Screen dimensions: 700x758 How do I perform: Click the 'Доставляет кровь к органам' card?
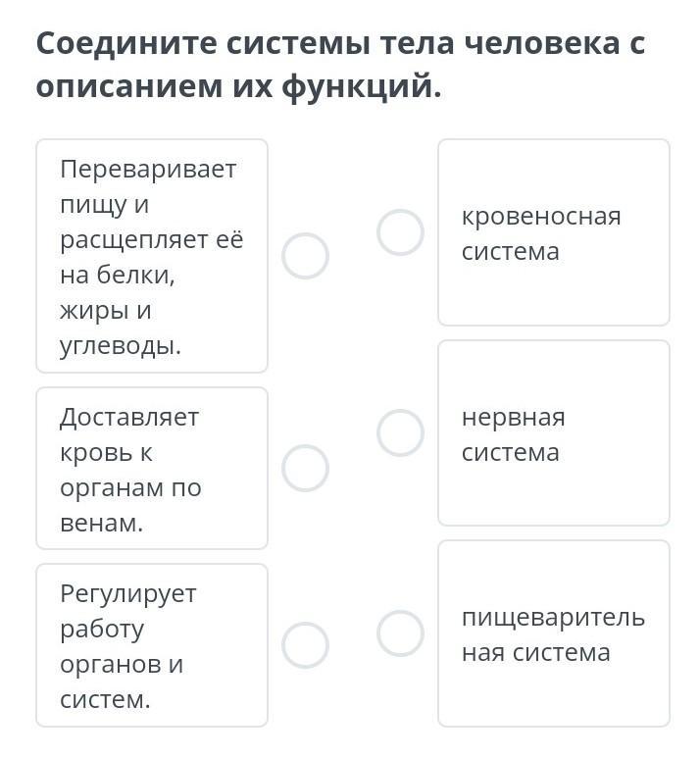tap(151, 469)
